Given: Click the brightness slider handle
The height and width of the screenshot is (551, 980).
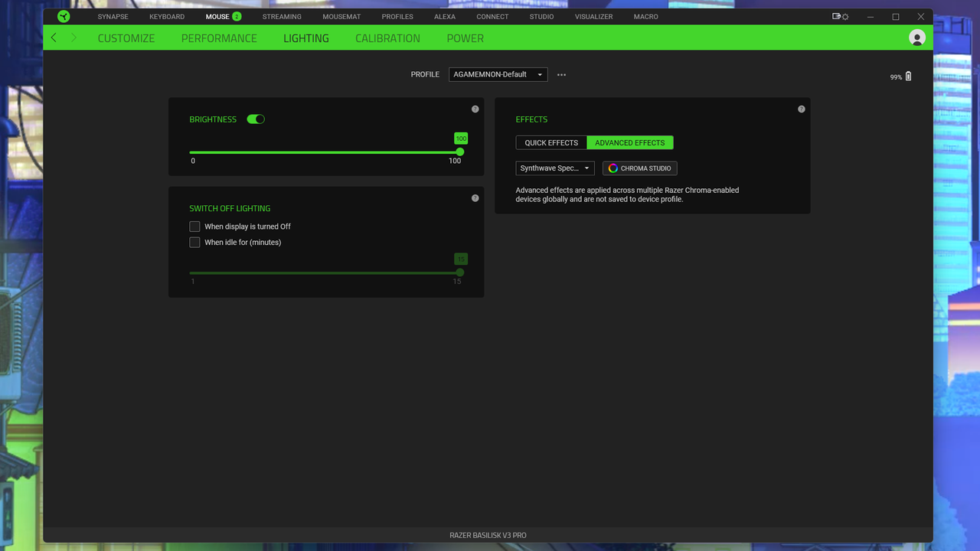Looking at the screenshot, I should click(460, 152).
